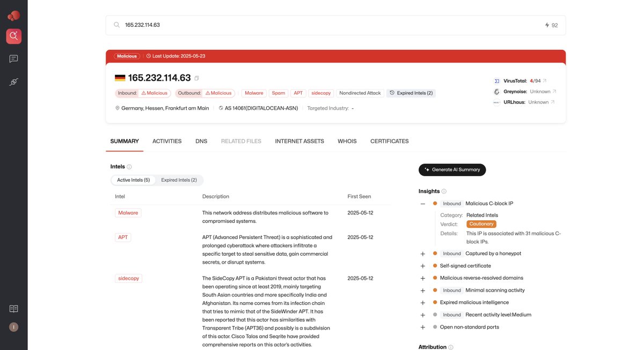The height and width of the screenshot is (350, 644).
Task: Click Generate AI Summary button
Action: (452, 169)
